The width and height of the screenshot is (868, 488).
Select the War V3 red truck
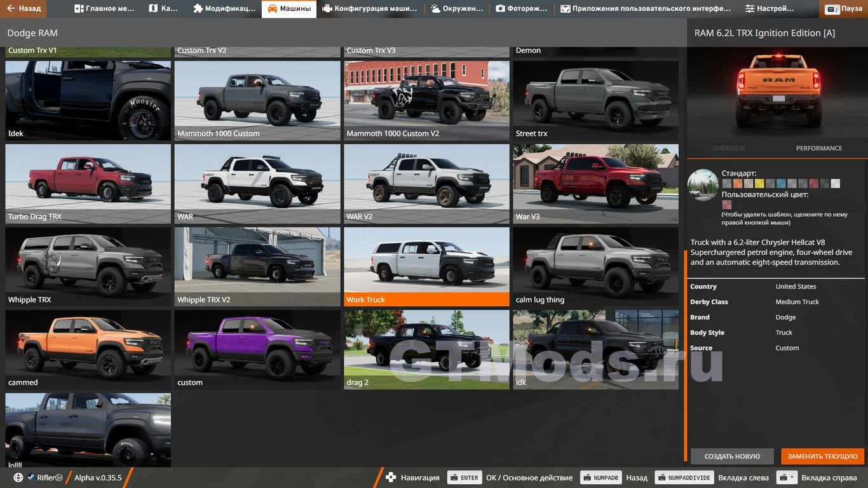[x=596, y=184]
